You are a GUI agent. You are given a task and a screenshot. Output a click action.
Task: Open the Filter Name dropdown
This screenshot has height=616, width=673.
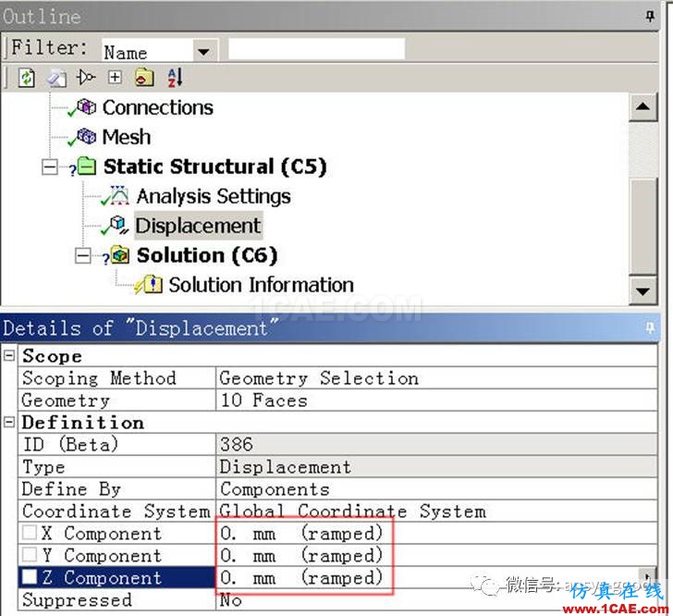pos(203,52)
